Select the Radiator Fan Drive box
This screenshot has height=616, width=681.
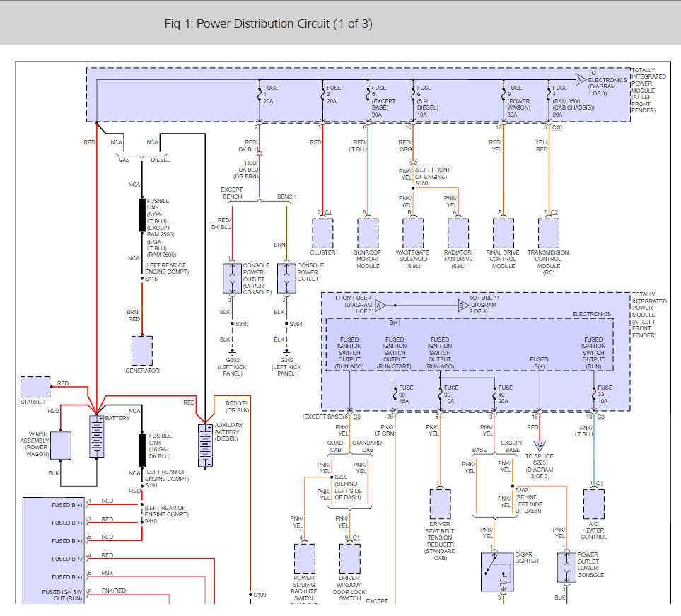(458, 233)
